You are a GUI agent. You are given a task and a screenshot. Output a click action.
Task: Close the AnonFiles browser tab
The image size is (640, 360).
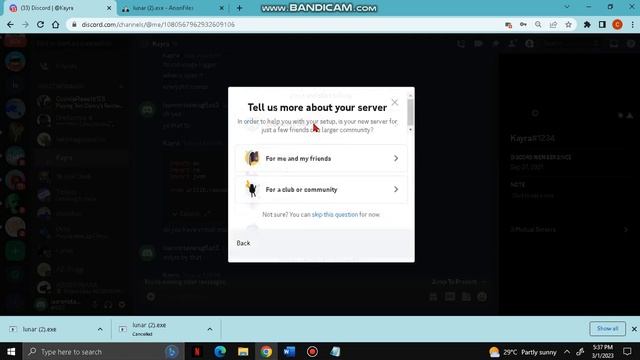(x=222, y=8)
